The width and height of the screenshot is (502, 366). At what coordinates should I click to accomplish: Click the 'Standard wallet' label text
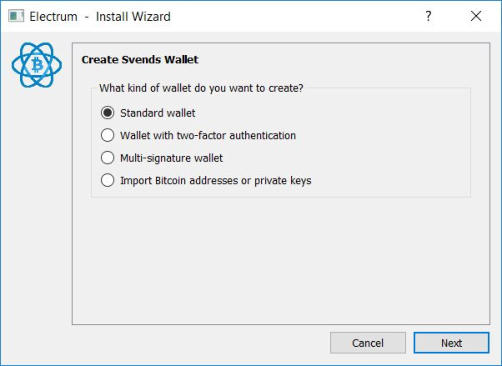point(158,113)
